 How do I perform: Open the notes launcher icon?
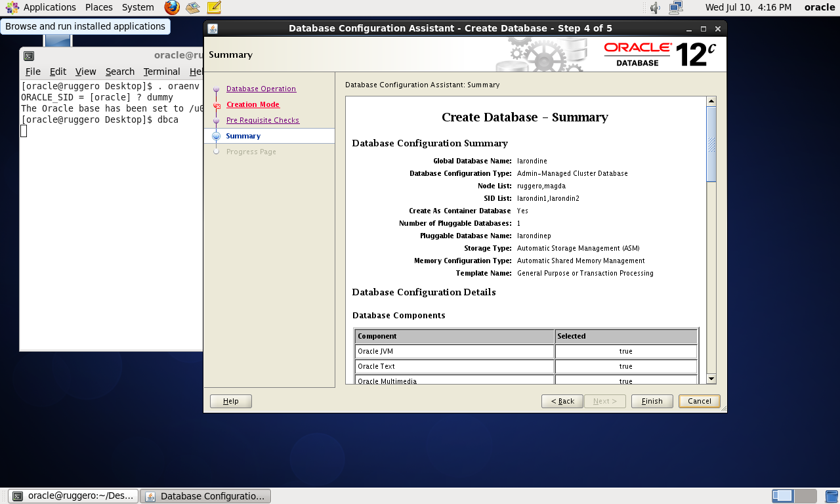214,8
